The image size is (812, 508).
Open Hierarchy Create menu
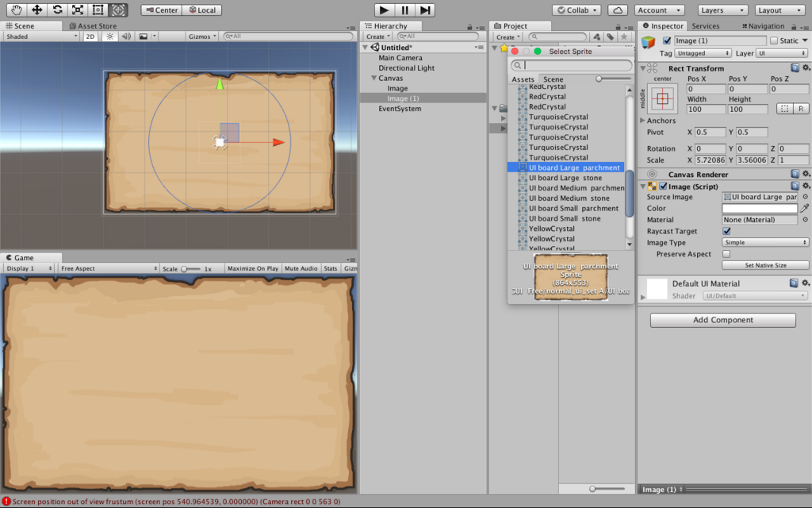pyautogui.click(x=377, y=37)
